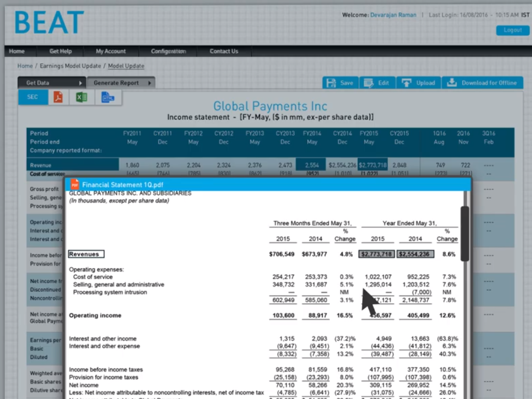The width and height of the screenshot is (532, 399).
Task: Select the FY2013 revenue cell 2,376
Action: point(255,165)
